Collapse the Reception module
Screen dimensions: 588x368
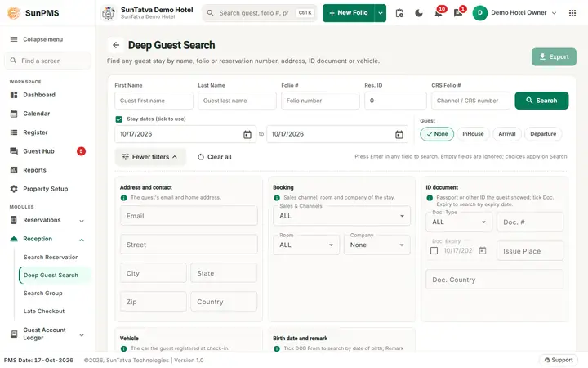pyautogui.click(x=47, y=239)
